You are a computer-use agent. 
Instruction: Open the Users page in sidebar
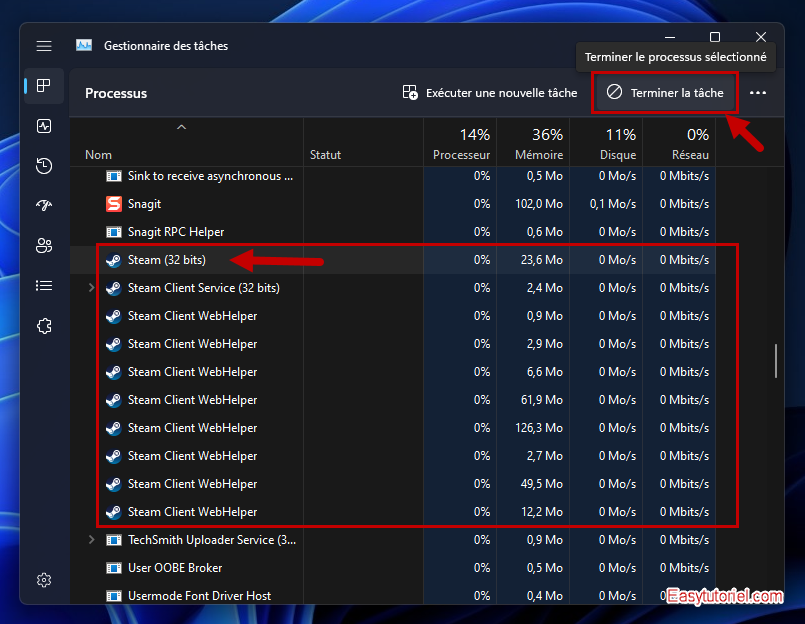pyautogui.click(x=44, y=245)
